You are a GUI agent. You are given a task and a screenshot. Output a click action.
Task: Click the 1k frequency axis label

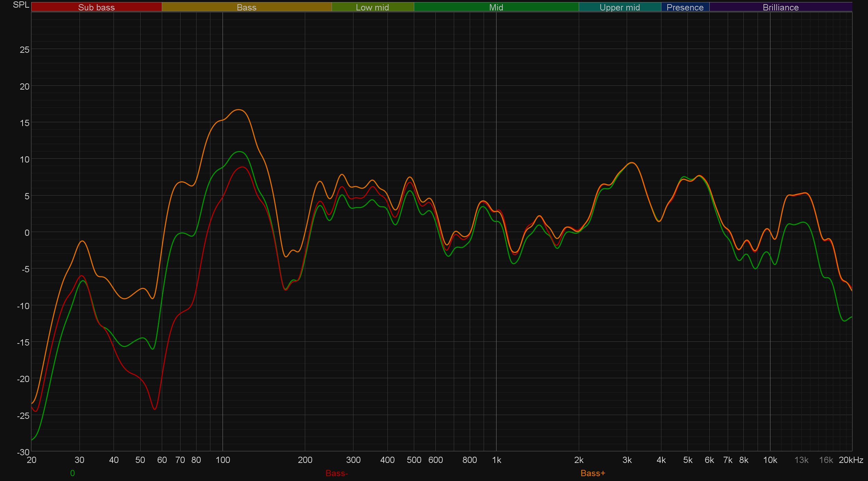(496, 460)
